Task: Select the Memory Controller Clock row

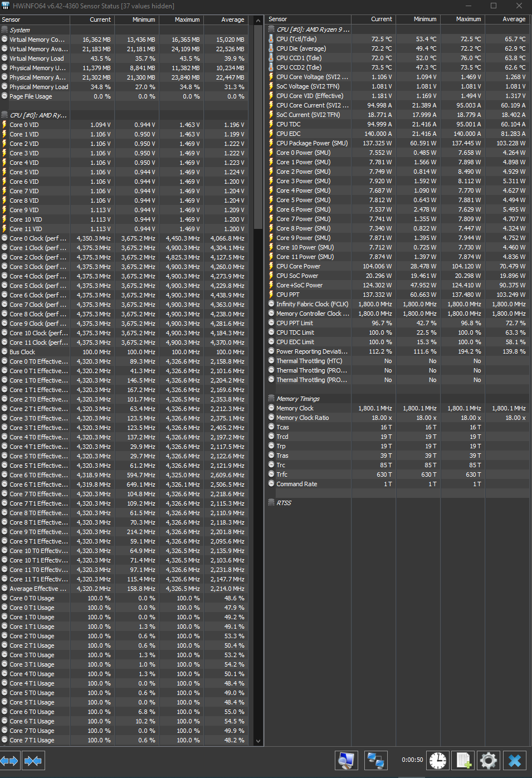Action: tap(397, 314)
